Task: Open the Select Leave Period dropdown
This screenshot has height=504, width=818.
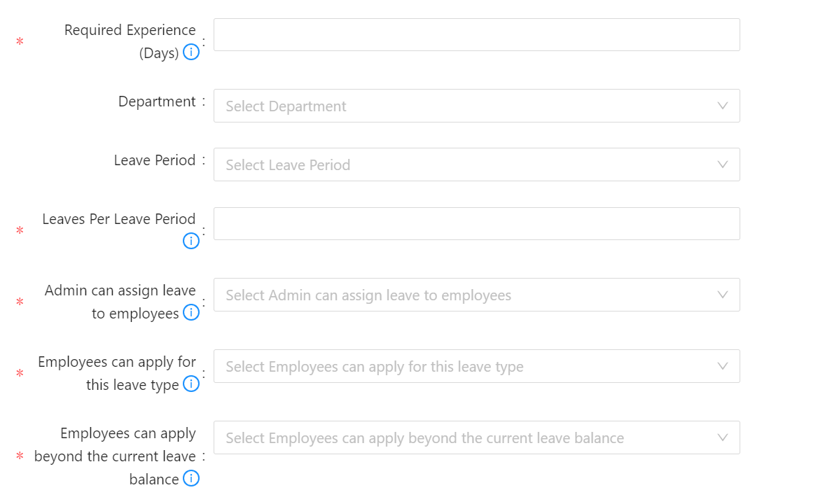Action: tap(476, 164)
